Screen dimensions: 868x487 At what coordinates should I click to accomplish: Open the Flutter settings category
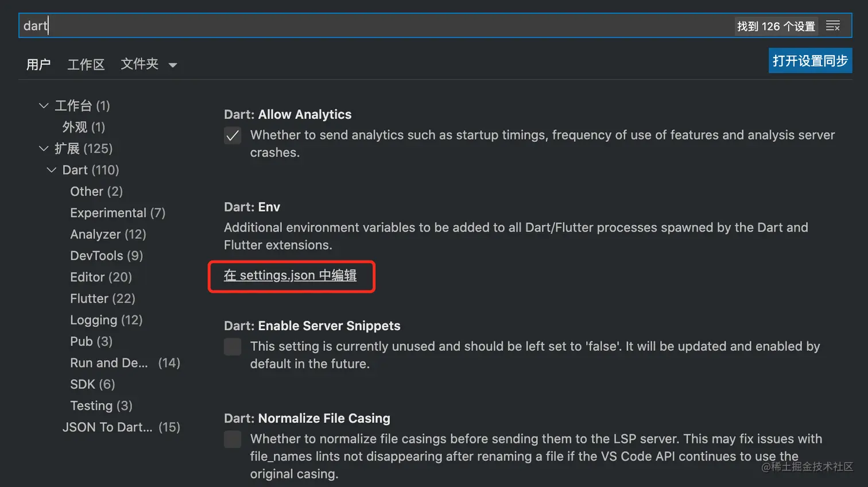[x=102, y=299]
